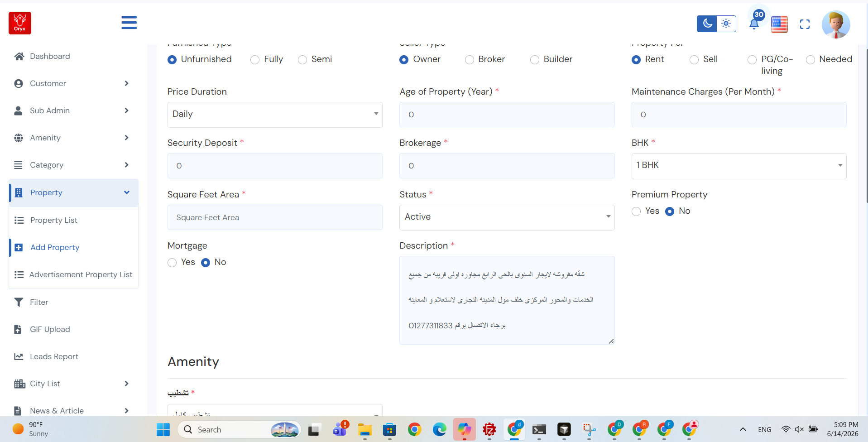
Task: Open GIF Upload menu item
Action: [x=50, y=329]
